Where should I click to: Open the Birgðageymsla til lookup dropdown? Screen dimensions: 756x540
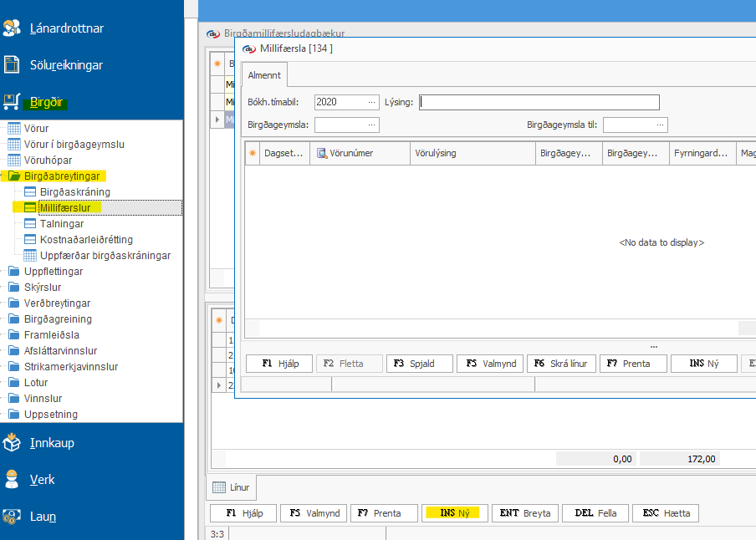point(660,125)
